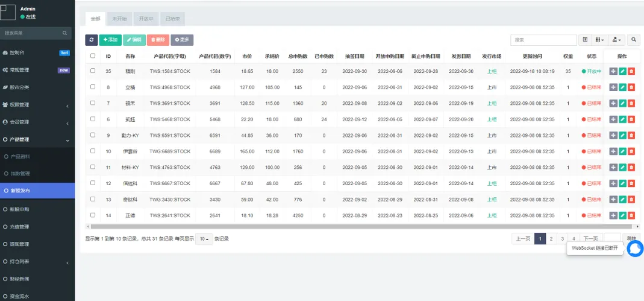644x301 pixels.
Task: Click the toggle view icon beside search box
Action: [x=585, y=40]
